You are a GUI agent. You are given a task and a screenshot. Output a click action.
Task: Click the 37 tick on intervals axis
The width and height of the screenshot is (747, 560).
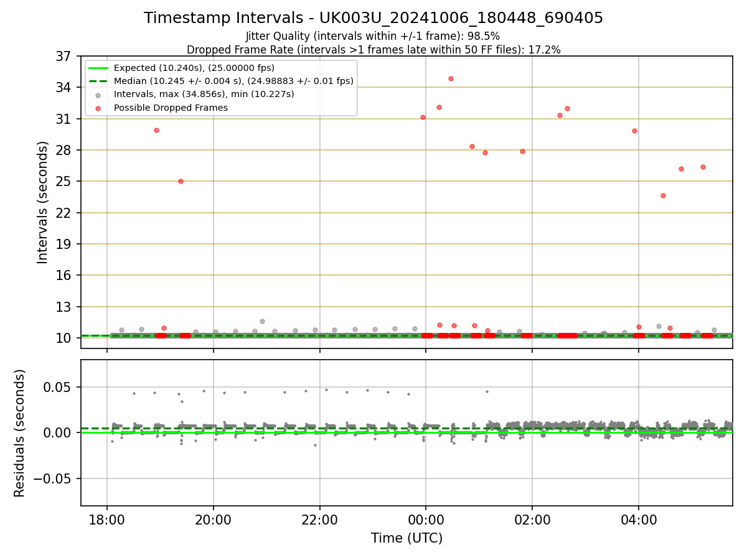coord(65,56)
